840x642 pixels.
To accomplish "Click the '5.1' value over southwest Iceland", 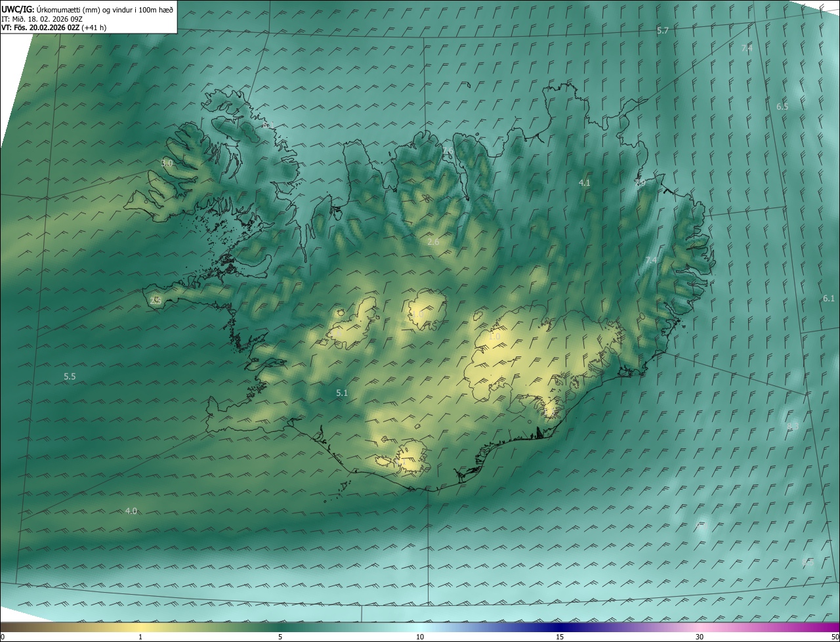I will pyautogui.click(x=342, y=393).
